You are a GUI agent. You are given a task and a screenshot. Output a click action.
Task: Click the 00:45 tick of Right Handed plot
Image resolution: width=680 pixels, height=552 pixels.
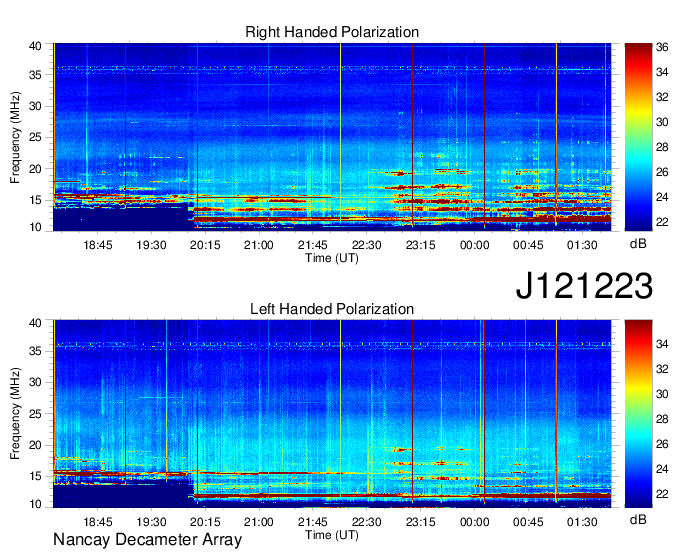click(x=528, y=245)
